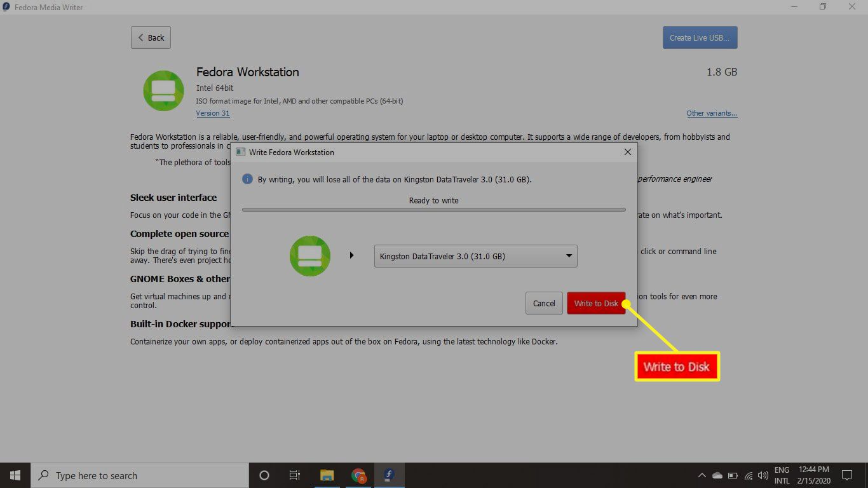The height and width of the screenshot is (488, 868).
Task: Open Chrome from the taskbar
Action: point(358,475)
